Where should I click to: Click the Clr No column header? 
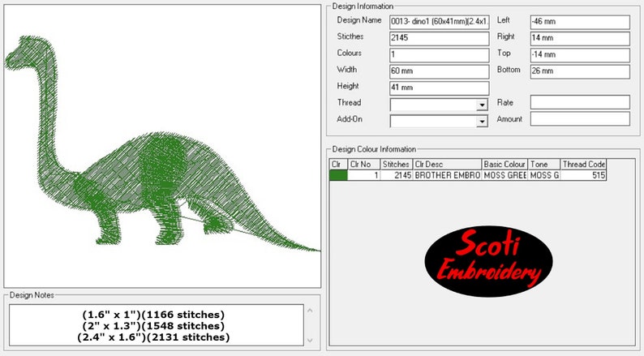364,165
